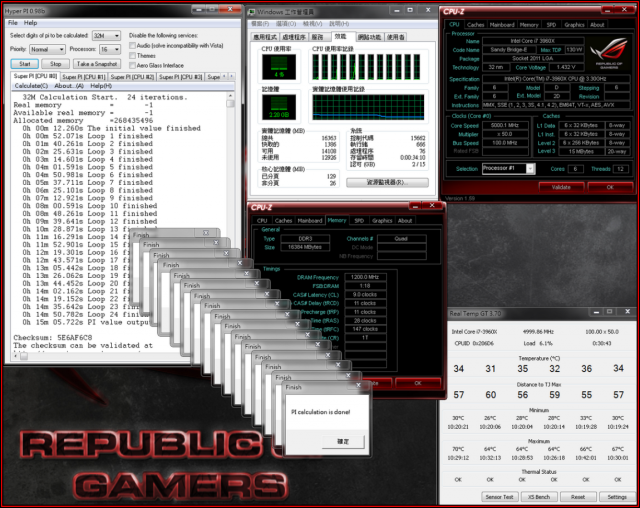
Task: Click the CPU usage history graph
Action: [367, 67]
